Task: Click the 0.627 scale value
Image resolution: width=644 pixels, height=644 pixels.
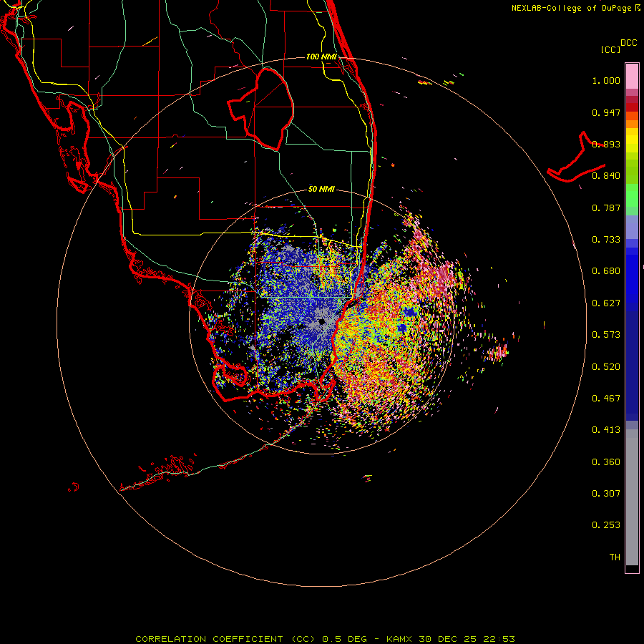Action: coord(606,303)
